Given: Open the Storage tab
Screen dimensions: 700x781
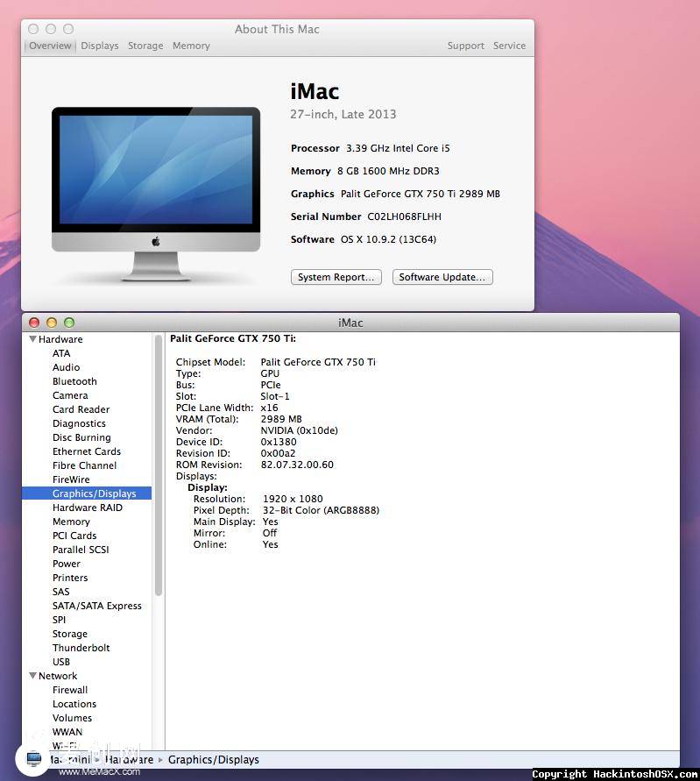Looking at the screenshot, I should click(145, 46).
